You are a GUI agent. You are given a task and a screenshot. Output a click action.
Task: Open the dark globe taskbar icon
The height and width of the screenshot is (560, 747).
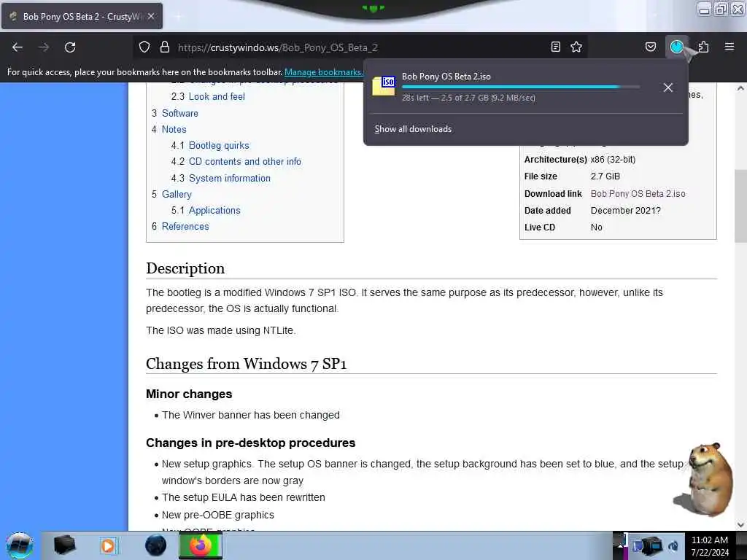point(155,545)
